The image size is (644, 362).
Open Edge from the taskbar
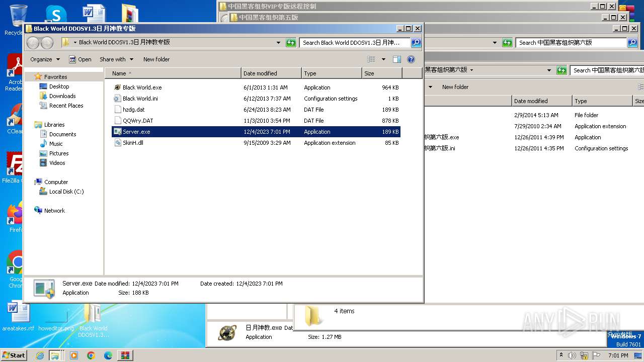pyautogui.click(x=108, y=355)
